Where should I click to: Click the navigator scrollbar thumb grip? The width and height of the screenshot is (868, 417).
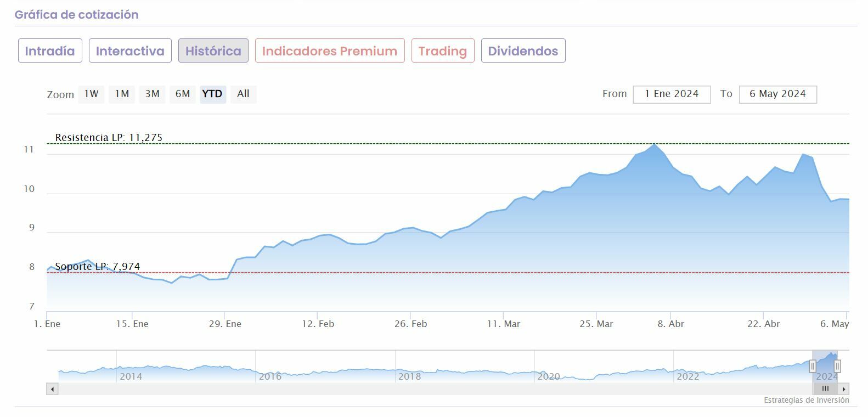click(x=825, y=389)
